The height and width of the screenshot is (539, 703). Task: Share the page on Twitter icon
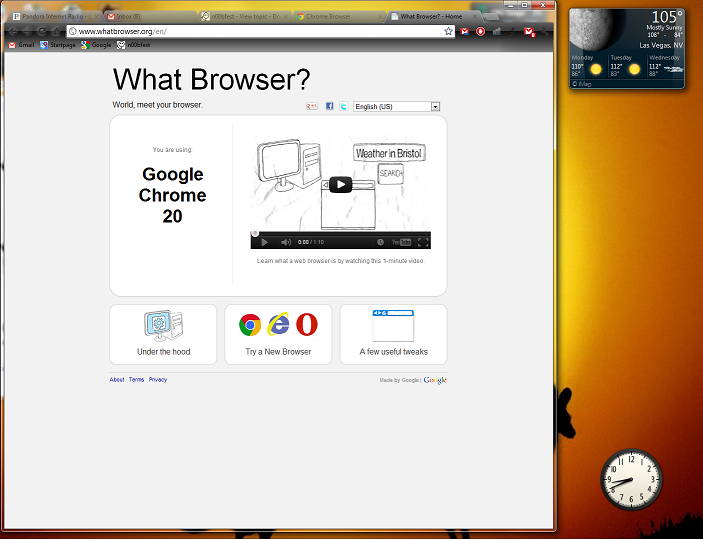343,106
